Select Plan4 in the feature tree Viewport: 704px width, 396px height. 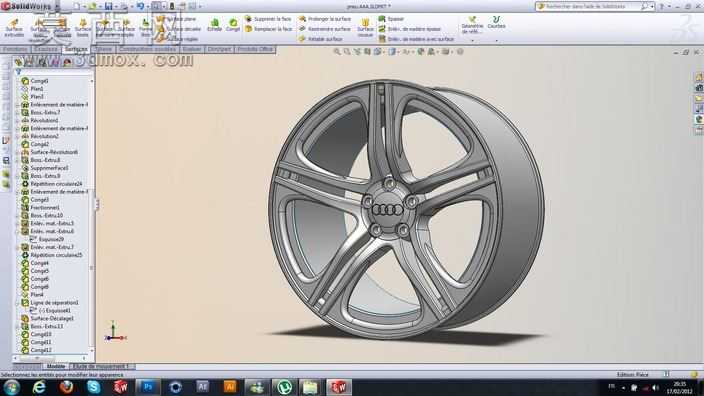[33, 295]
